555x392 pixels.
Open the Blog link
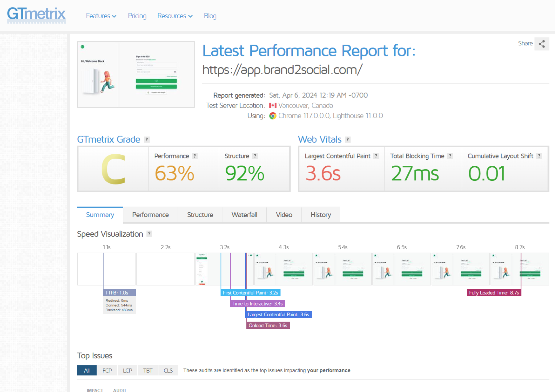pos(210,16)
